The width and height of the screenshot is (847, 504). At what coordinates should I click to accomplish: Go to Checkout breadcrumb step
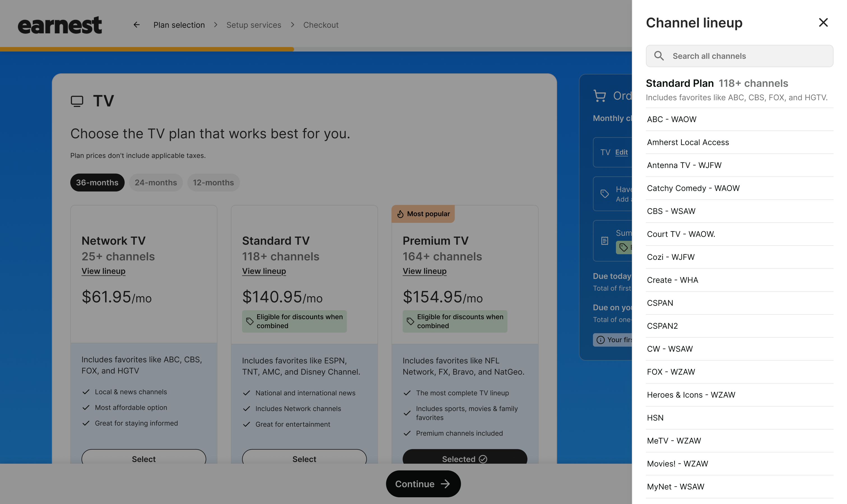(320, 25)
